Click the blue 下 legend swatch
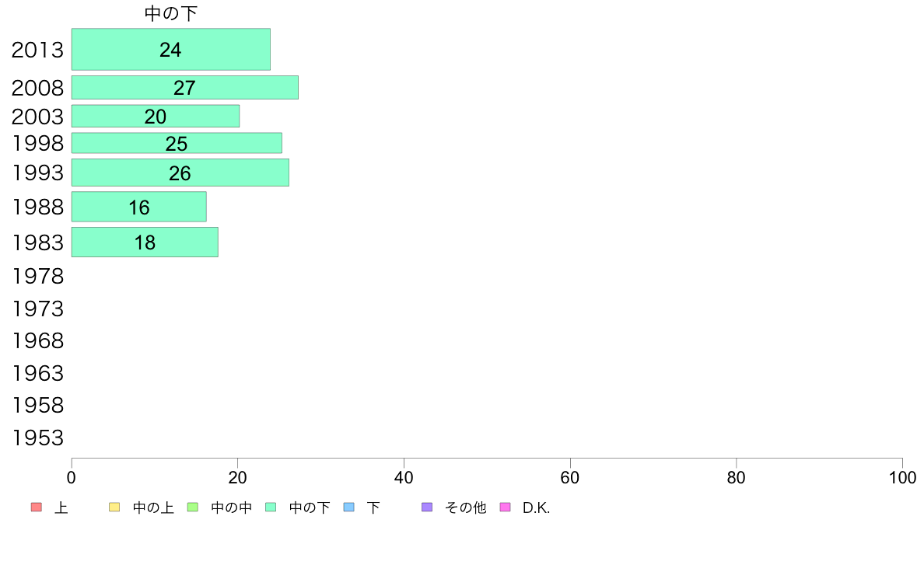The height and width of the screenshot is (572, 924). pyautogui.click(x=349, y=507)
